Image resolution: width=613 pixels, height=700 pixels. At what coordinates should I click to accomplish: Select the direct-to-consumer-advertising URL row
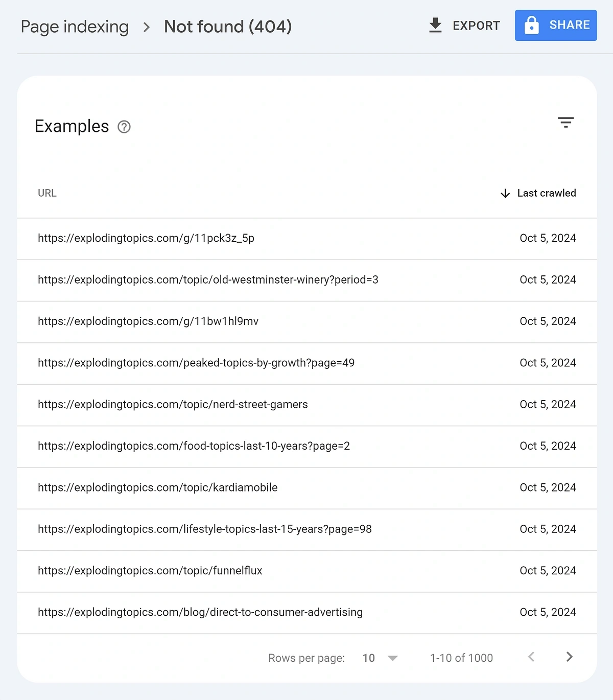[x=307, y=613]
